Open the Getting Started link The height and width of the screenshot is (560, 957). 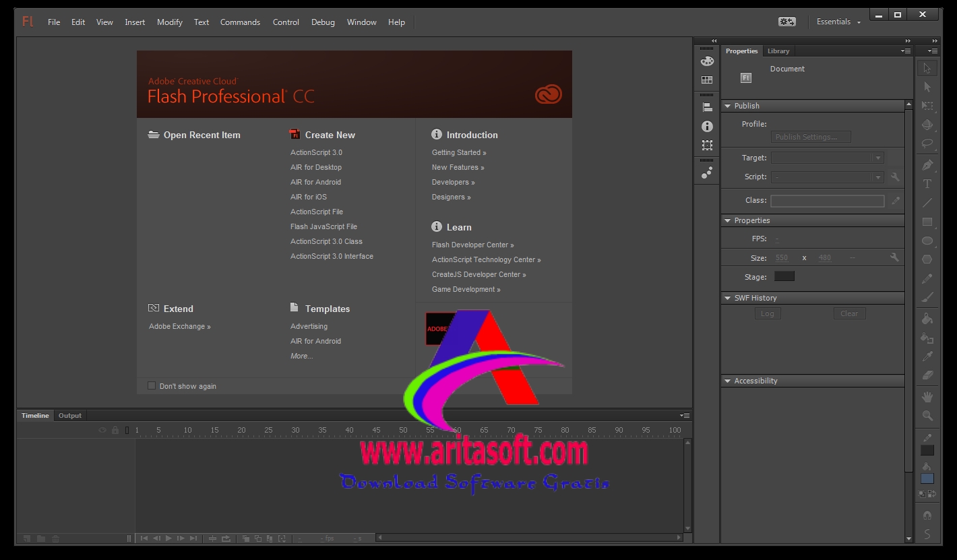pos(459,152)
